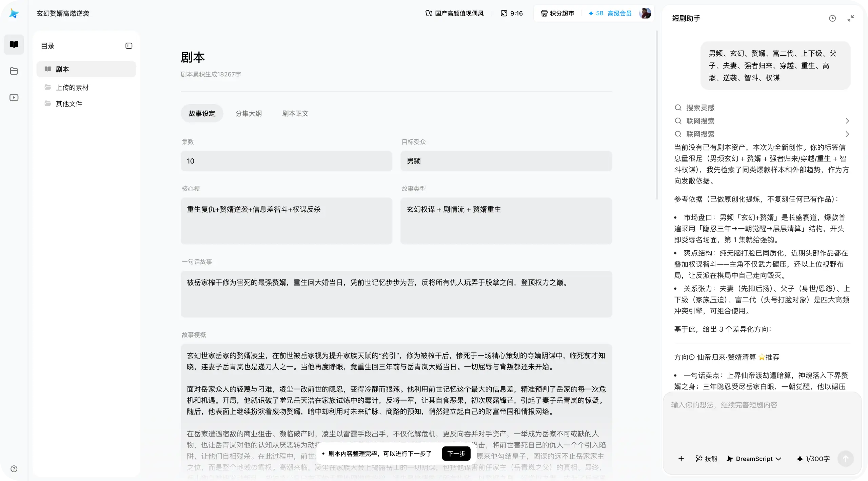Open the 上传的素材 folder
Image resolution: width=868 pixels, height=481 pixels.
(x=86, y=88)
